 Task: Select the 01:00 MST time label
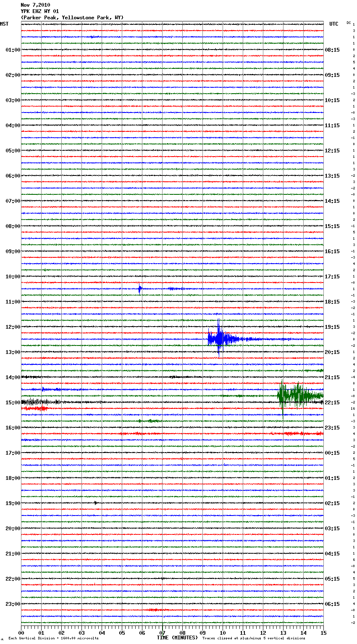13,50
